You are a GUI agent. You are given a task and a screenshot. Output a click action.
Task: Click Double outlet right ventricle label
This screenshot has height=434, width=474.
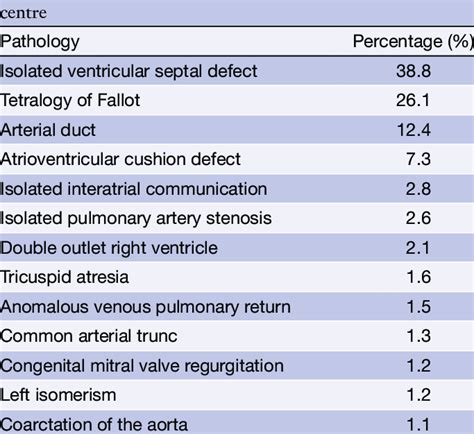coord(109,248)
